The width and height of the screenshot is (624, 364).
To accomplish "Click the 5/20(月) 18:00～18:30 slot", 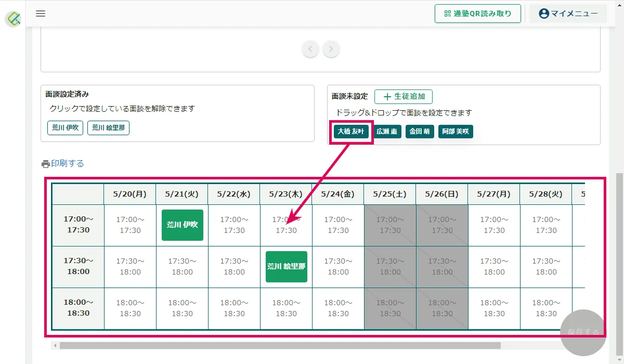I will click(x=130, y=308).
